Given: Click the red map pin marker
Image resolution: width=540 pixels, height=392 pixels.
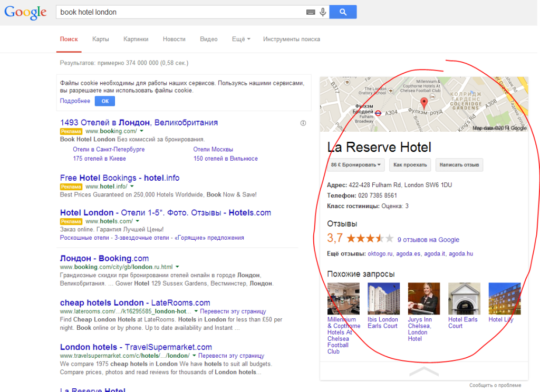Looking at the screenshot, I should (x=424, y=103).
